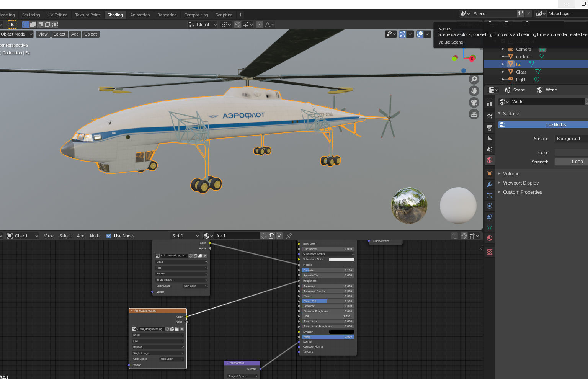Open Non-Color color space dropdown in Roughness node
588x379 pixels.
pyautogui.click(x=172, y=359)
